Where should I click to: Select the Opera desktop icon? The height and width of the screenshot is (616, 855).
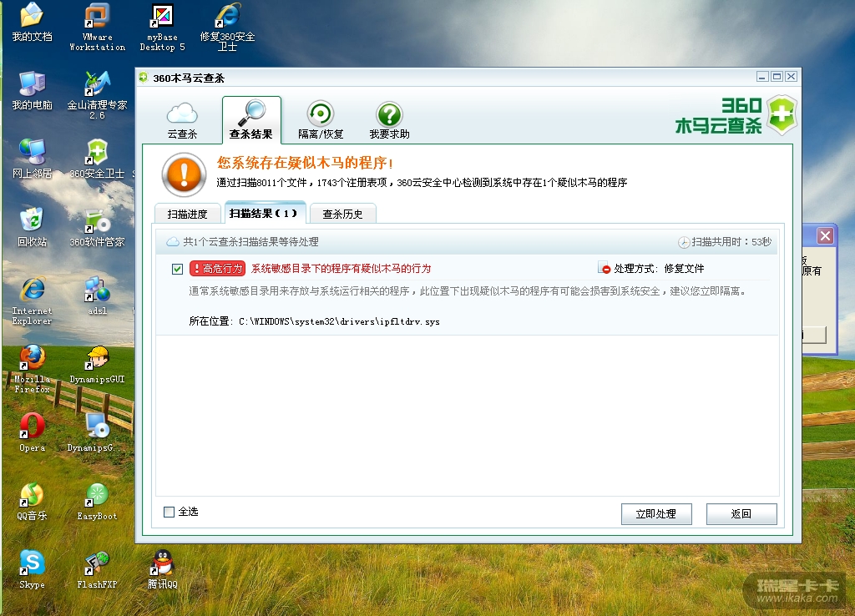coord(33,433)
